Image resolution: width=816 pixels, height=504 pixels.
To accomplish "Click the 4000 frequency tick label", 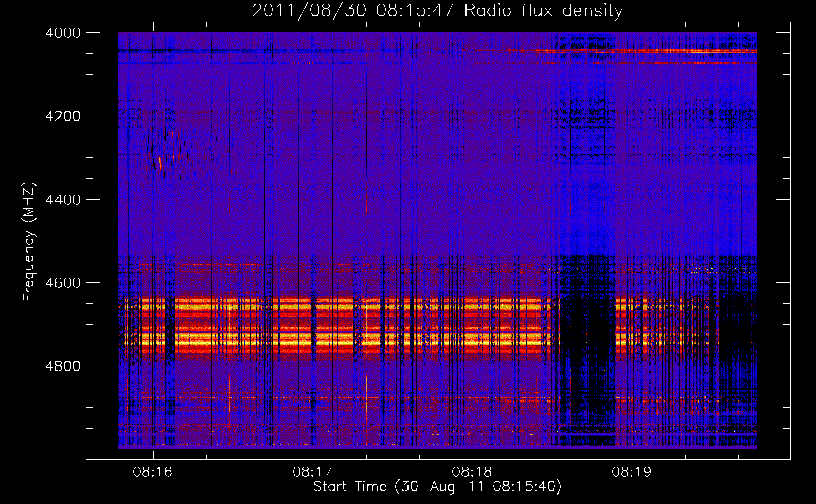I will 63,33.
